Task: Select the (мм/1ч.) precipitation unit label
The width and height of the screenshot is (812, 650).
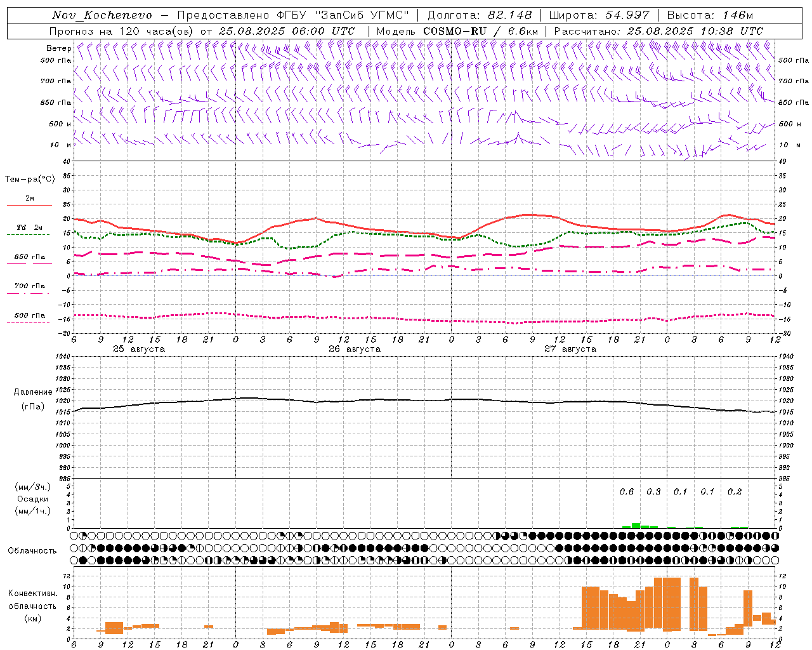Action: pyautogui.click(x=33, y=511)
